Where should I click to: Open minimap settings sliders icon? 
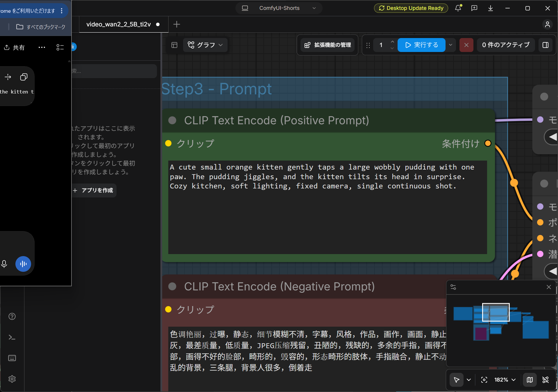coord(453,287)
